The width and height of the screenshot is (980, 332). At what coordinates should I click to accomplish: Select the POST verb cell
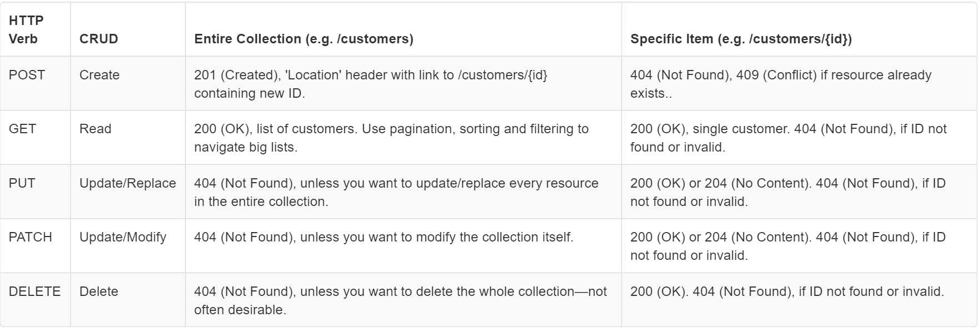(27, 75)
